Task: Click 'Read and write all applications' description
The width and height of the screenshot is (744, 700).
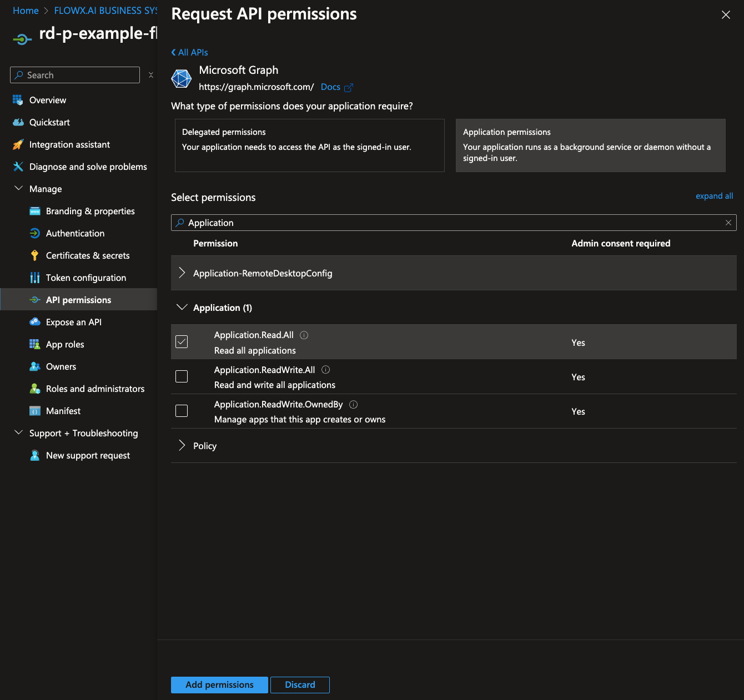Action: [275, 385]
